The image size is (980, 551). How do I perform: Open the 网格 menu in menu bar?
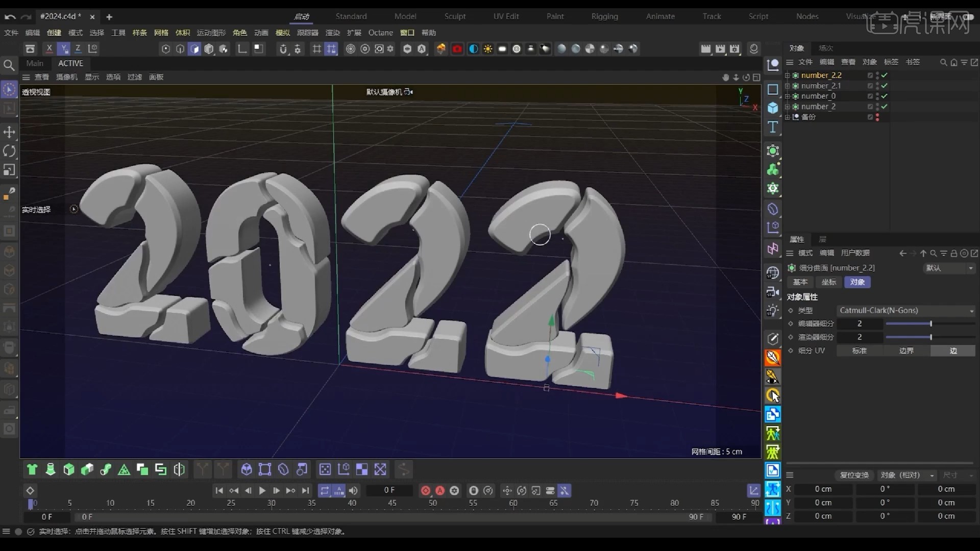click(161, 33)
